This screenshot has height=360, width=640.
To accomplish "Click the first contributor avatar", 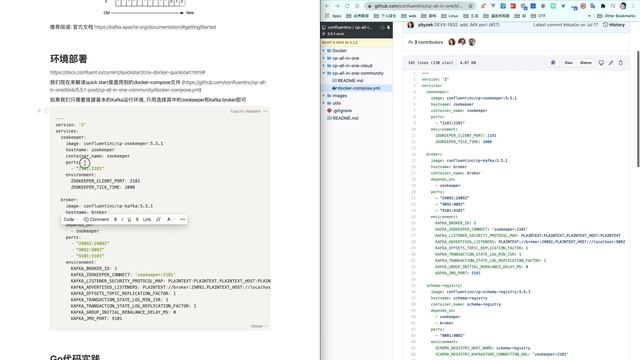I will pos(452,42).
